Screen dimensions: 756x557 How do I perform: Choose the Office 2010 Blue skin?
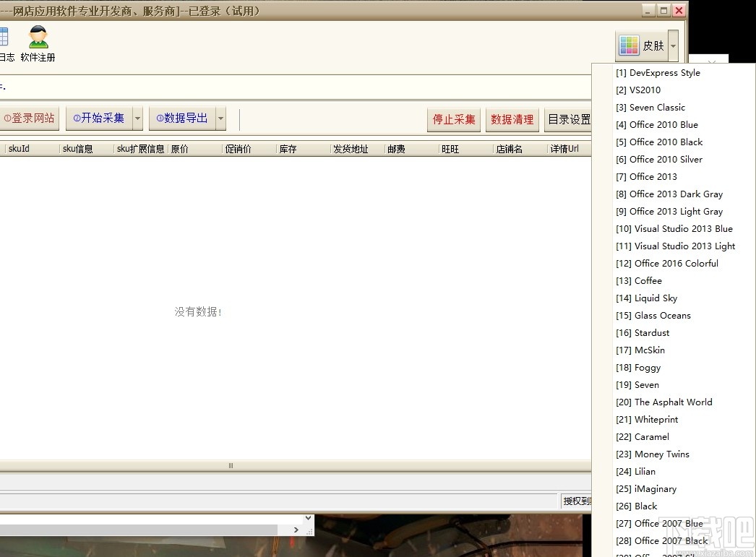(x=657, y=125)
